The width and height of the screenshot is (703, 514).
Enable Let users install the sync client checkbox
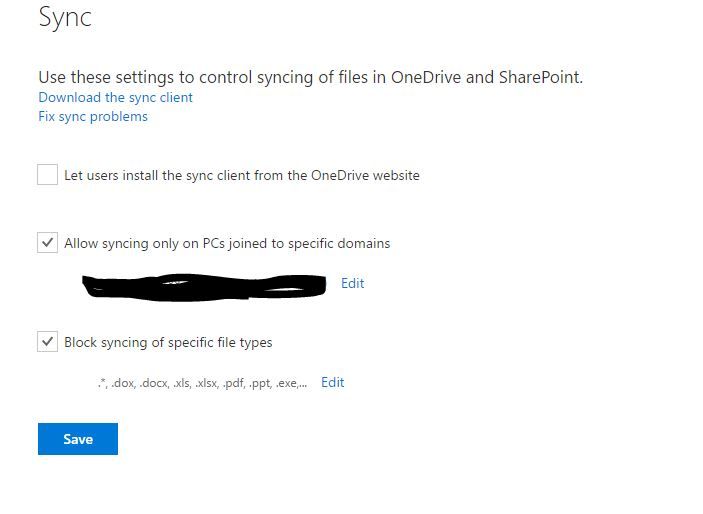[x=48, y=174]
